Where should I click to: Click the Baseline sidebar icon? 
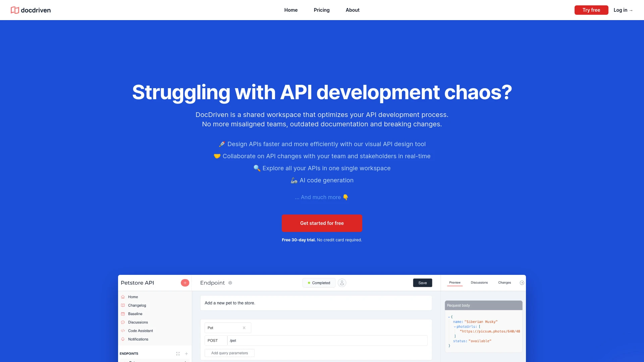pyautogui.click(x=123, y=313)
